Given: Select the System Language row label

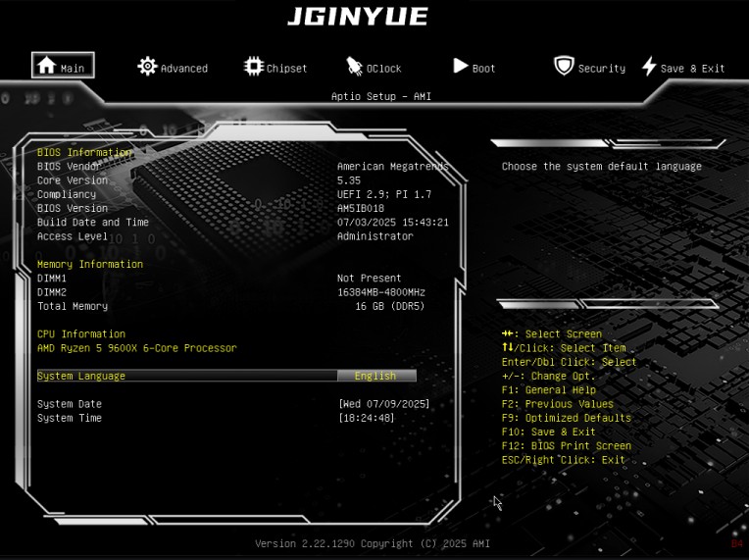Looking at the screenshot, I should pos(81,376).
